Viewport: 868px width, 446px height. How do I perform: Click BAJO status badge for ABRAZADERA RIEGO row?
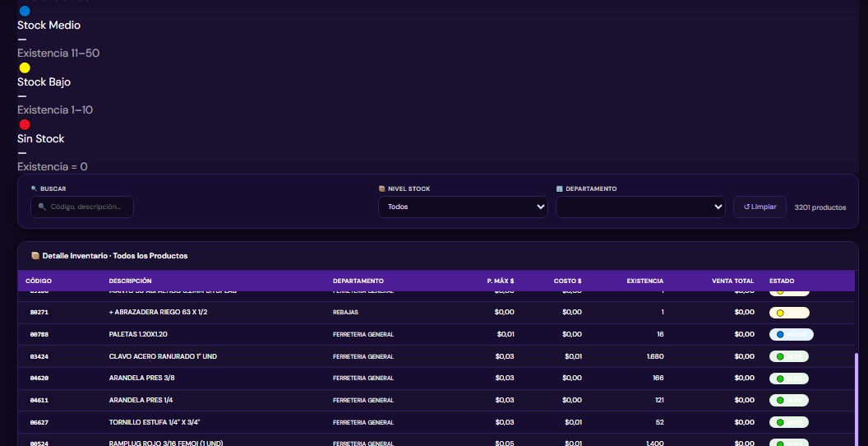[x=789, y=313]
